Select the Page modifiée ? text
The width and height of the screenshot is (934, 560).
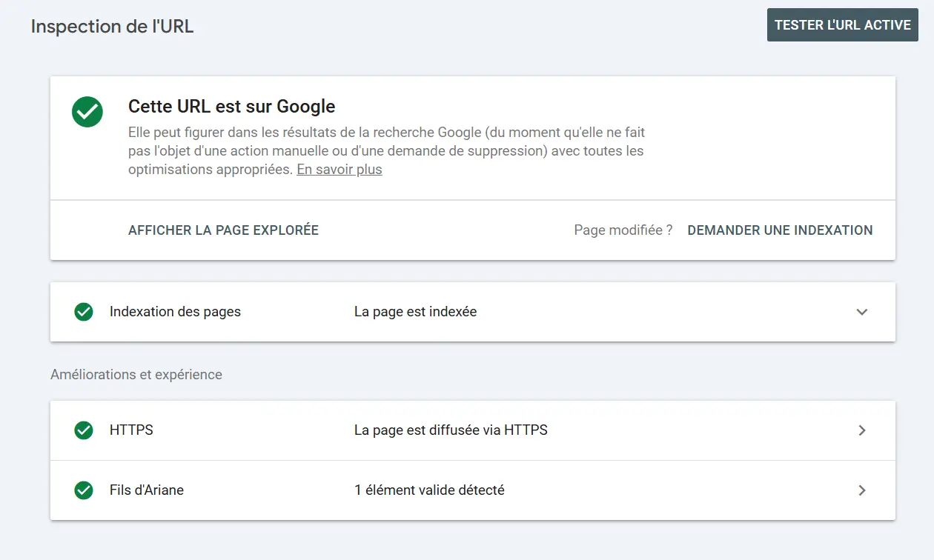tap(623, 230)
